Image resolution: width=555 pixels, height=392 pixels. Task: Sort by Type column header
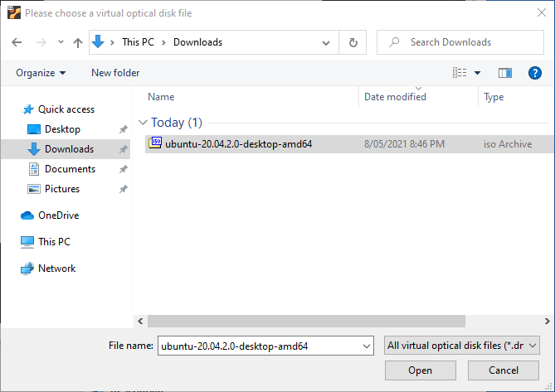pyautogui.click(x=494, y=97)
